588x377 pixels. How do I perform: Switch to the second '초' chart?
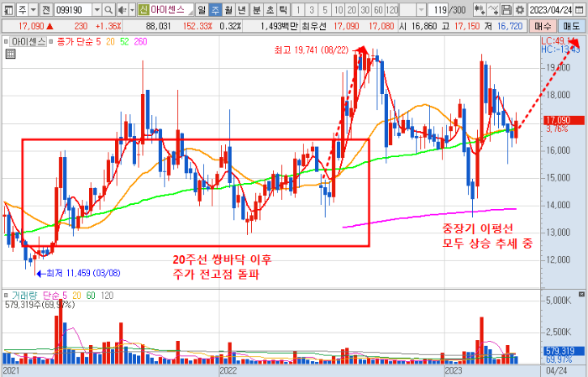point(270,10)
